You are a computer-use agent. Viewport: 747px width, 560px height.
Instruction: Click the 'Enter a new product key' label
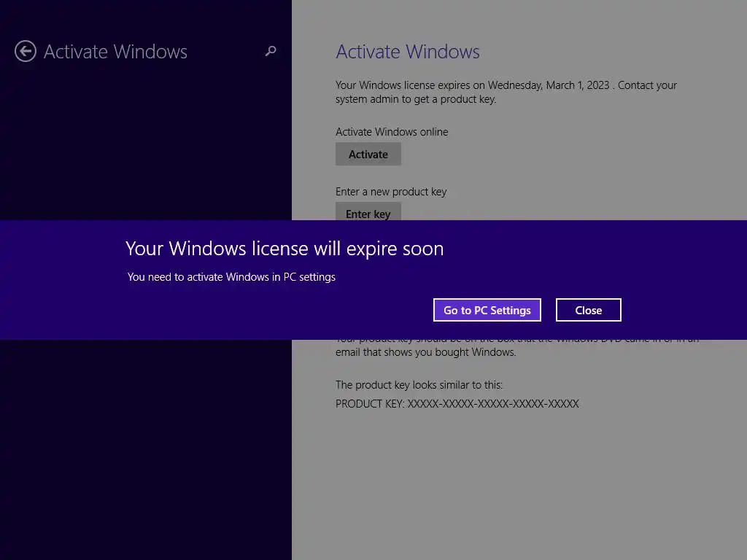[x=391, y=192]
